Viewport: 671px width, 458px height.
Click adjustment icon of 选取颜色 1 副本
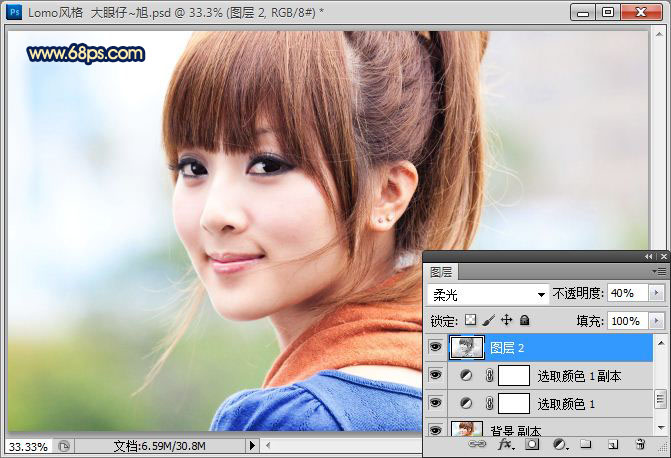point(466,376)
